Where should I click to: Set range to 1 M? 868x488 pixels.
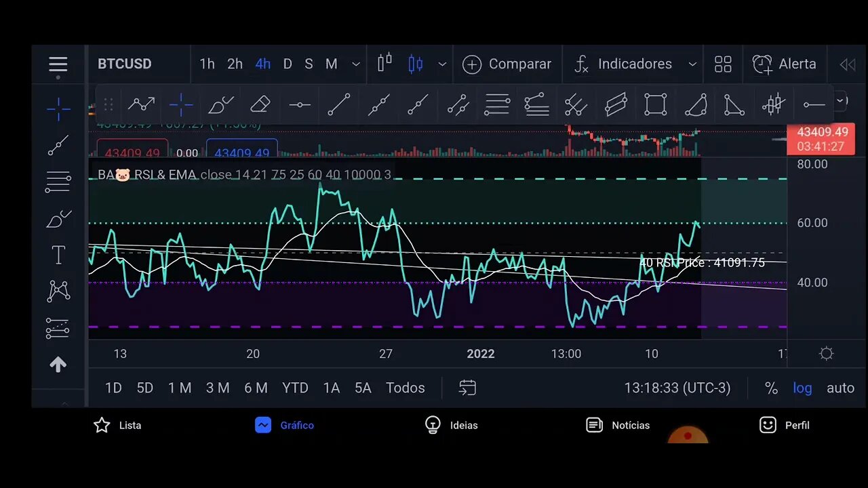(x=180, y=388)
